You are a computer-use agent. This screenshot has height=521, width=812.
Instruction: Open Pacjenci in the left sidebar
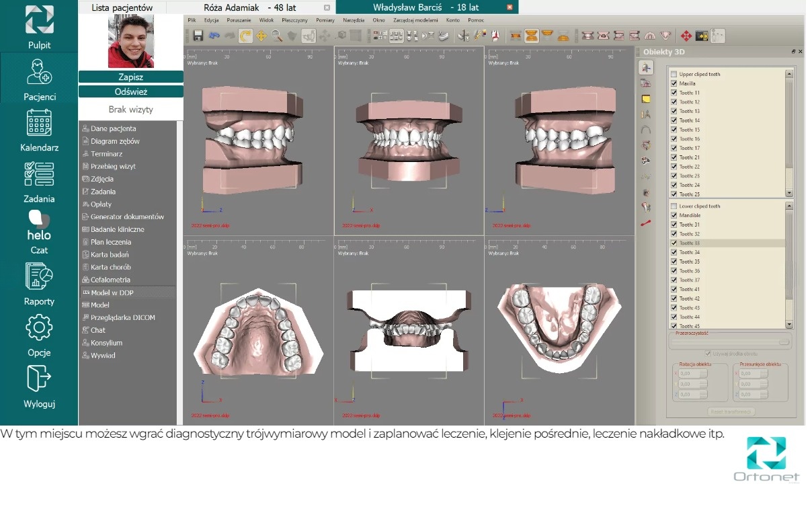[x=39, y=79]
